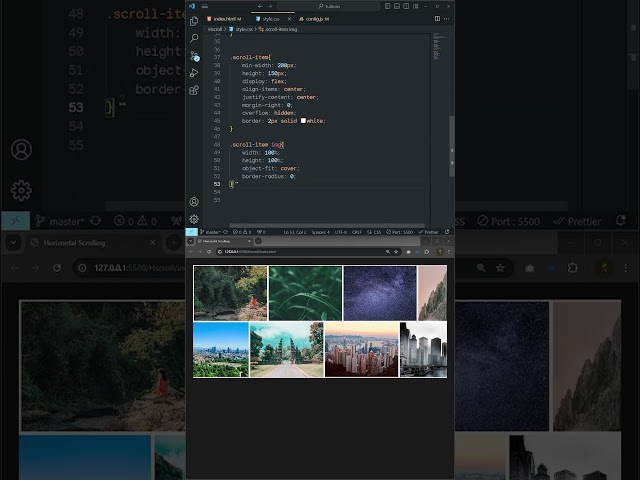
Task: Switch to the index.html editor tab
Action: point(224,19)
